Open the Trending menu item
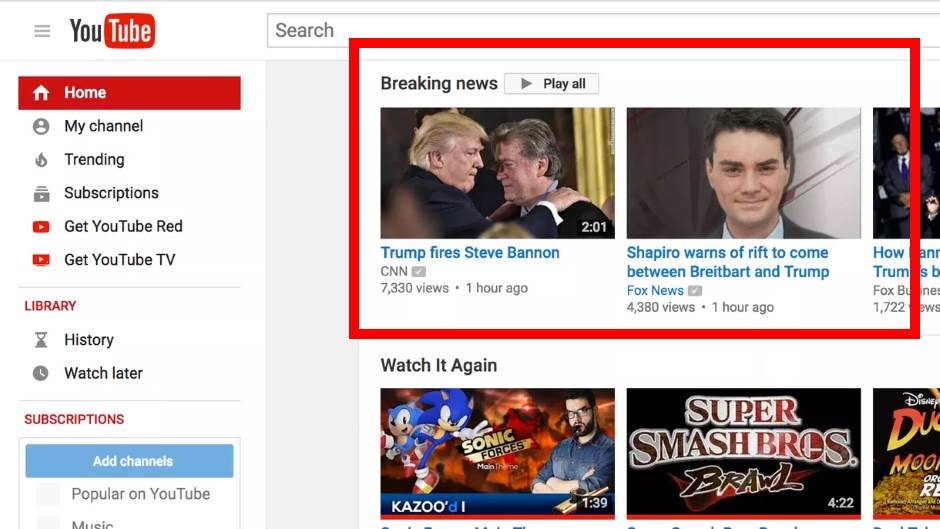 pos(94,160)
